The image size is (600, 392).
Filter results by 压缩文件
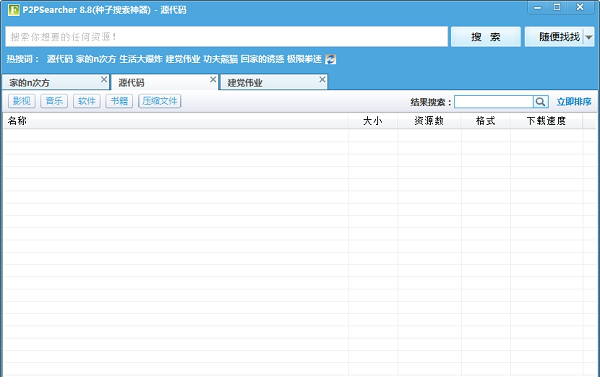160,101
